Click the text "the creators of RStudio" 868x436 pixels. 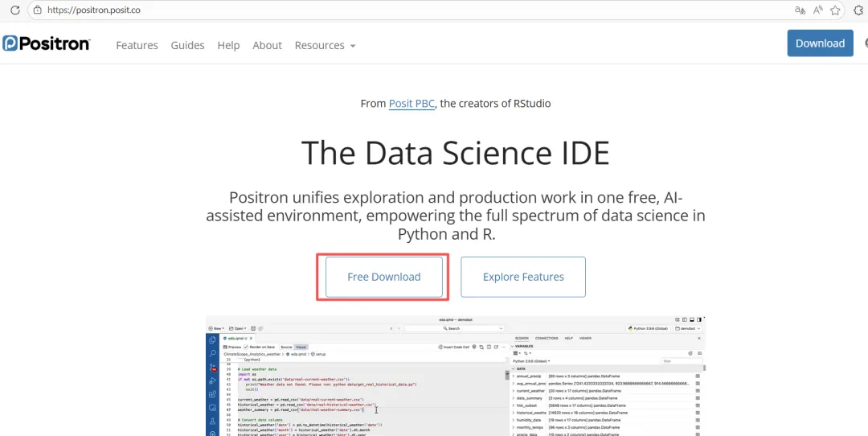(495, 104)
